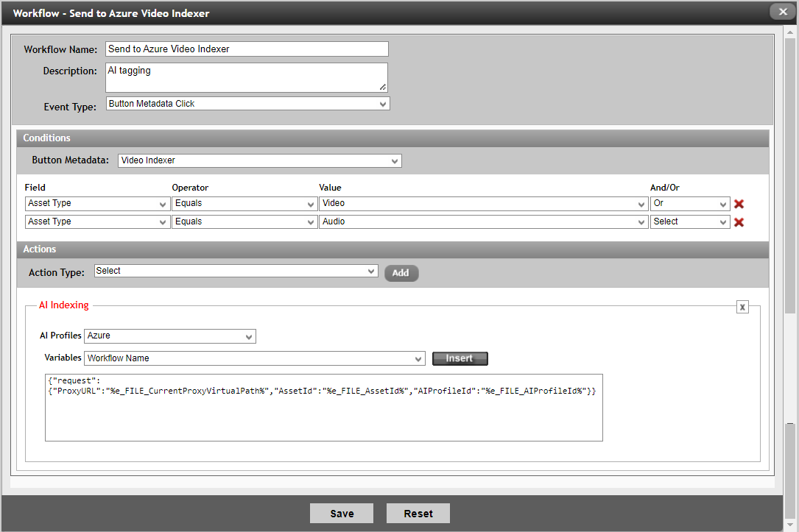Close the Workflow dialog window
Image resolution: width=799 pixels, height=532 pixels.
tap(783, 12)
